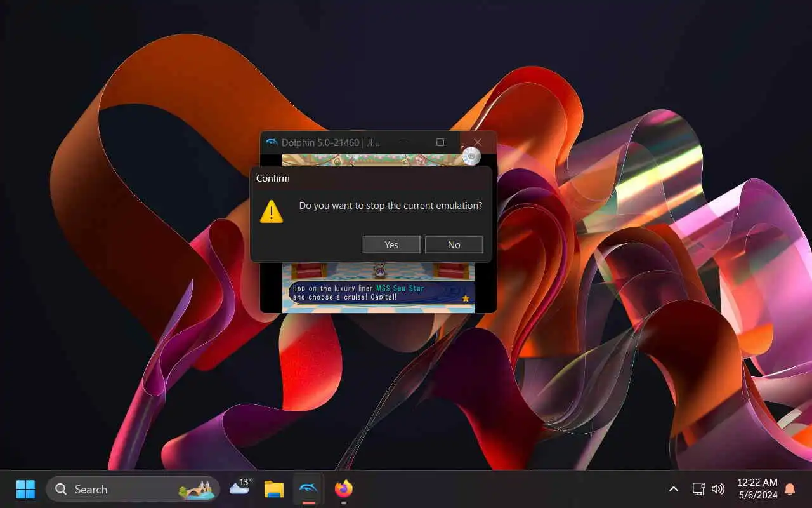Click the star icon in game dialogue box
The height and width of the screenshot is (508, 812).
coord(466,298)
